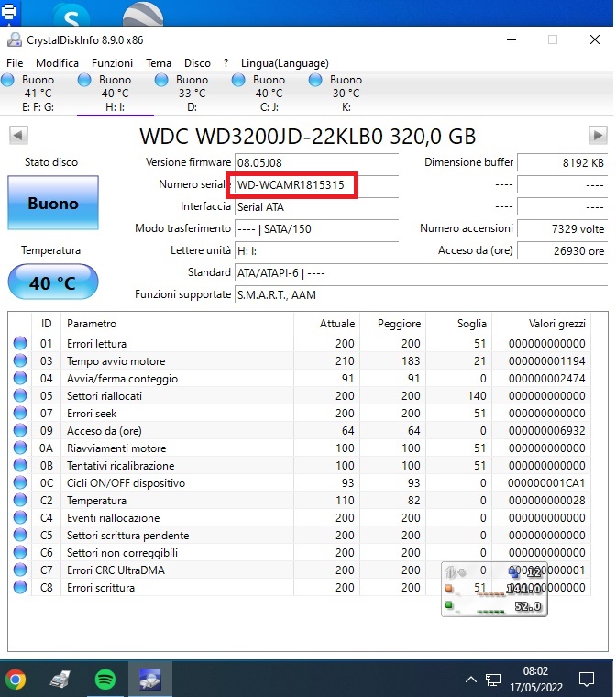
Task: Click status circle of Errori scrittura
Action: click(20, 587)
